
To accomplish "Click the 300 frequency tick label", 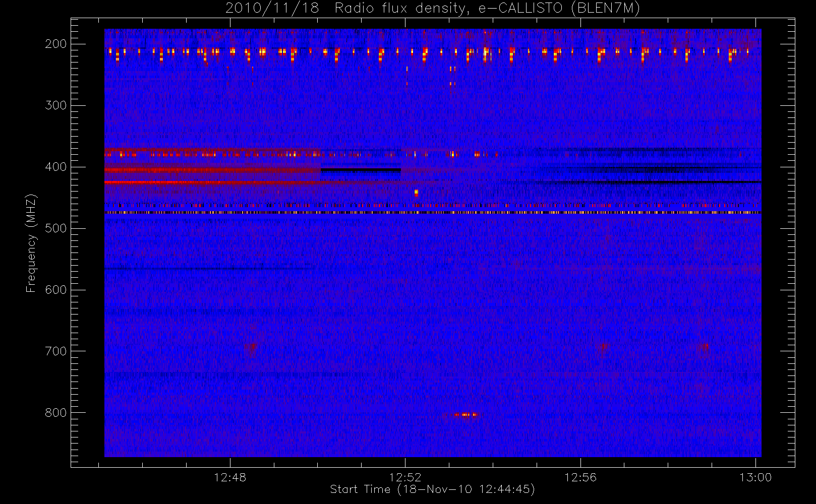I will 56,105.
